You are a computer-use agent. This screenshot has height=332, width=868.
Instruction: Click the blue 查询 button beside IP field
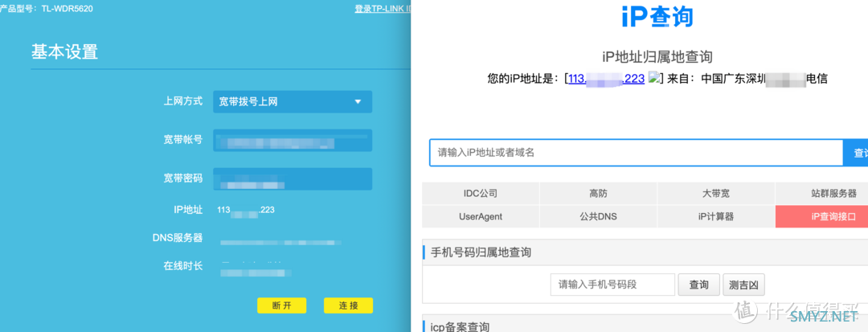coord(856,152)
